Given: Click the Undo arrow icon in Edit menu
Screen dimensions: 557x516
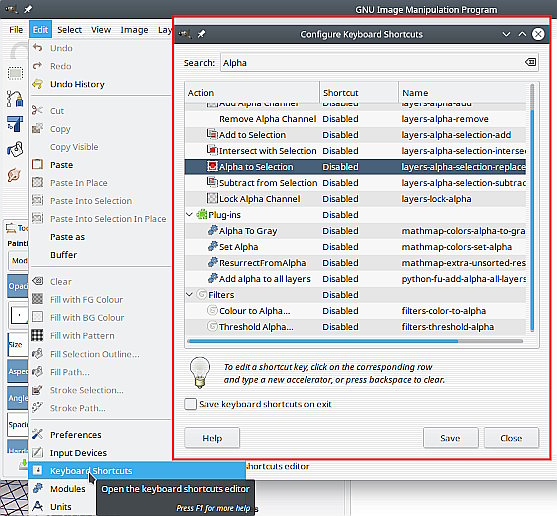Looking at the screenshot, I should pyautogui.click(x=38, y=48).
